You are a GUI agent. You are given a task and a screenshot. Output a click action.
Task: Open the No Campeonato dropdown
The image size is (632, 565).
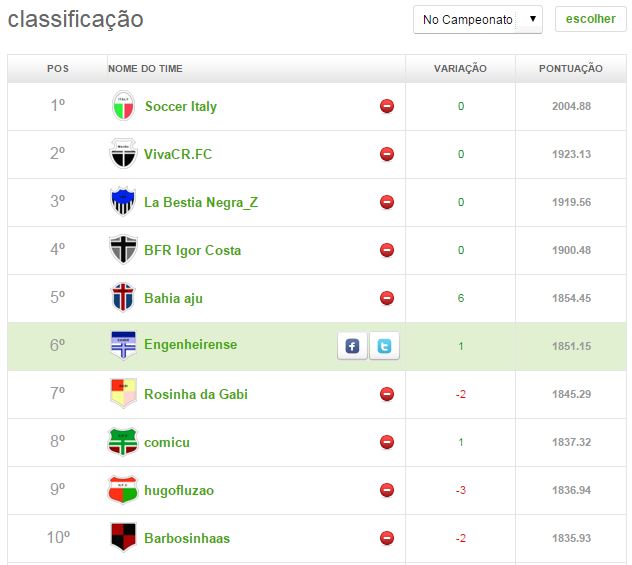point(477,19)
